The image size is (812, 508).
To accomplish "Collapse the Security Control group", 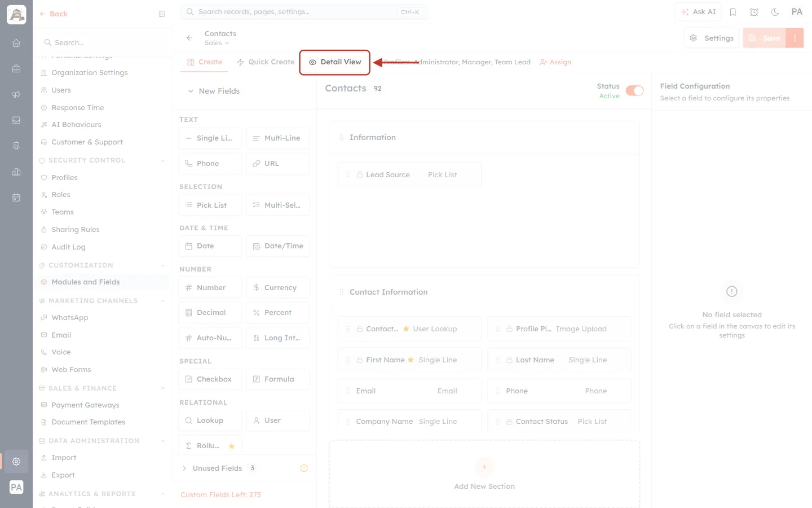I will coord(162,160).
